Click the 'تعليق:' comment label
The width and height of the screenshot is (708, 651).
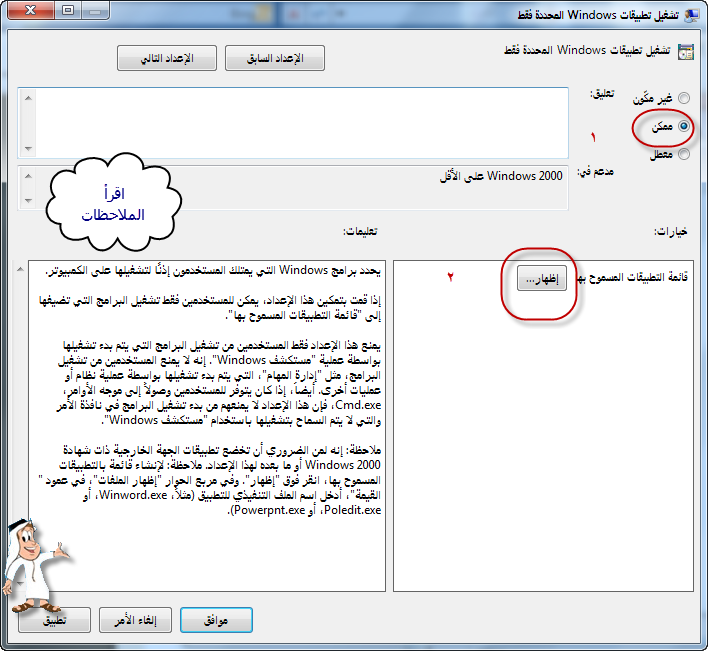[x=602, y=93]
